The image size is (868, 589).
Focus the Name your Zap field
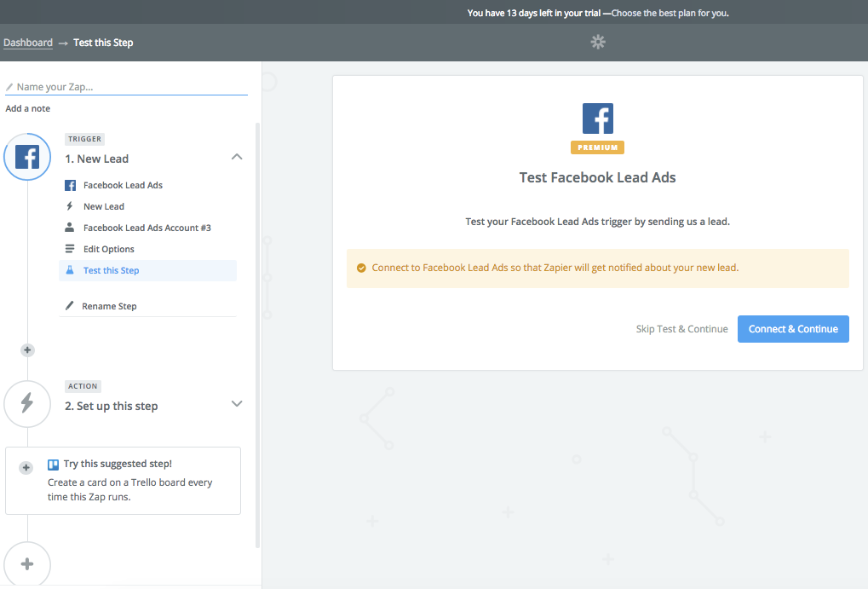pos(127,87)
